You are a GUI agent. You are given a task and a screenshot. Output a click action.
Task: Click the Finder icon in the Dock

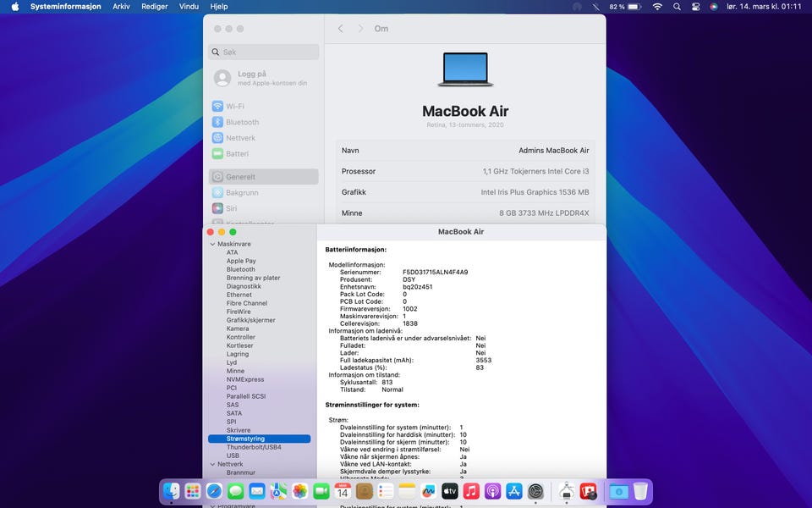pyautogui.click(x=172, y=491)
